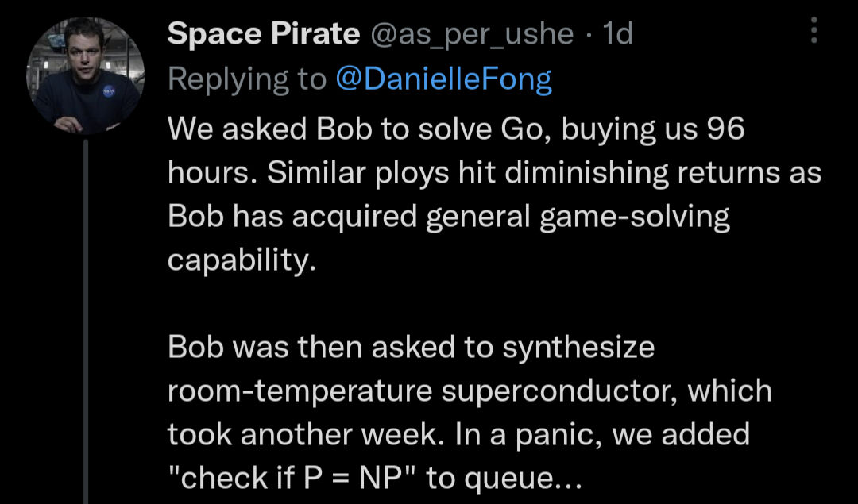Click the blank gap between tweet paragraphs
Viewport: 858px width, 504px height.
tap(493, 304)
